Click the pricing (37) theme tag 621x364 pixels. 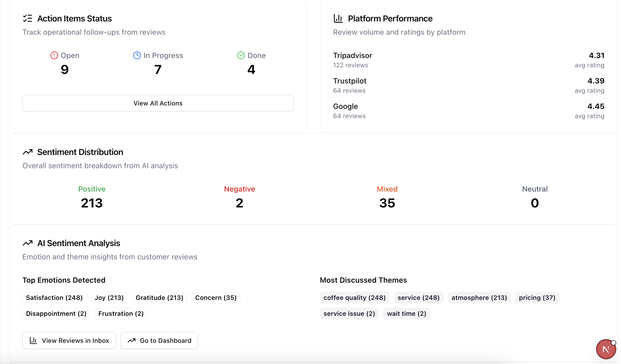tap(537, 298)
